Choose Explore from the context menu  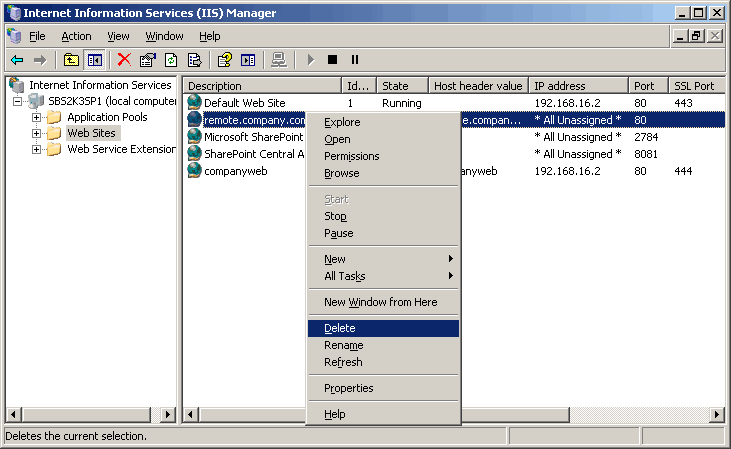pyautogui.click(x=383, y=122)
